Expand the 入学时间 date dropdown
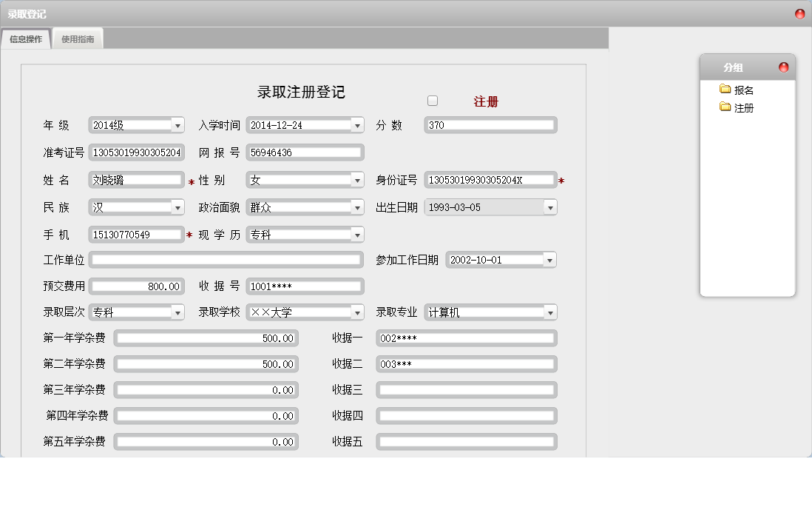Image resolution: width=812 pixels, height=527 pixels. 356,124
